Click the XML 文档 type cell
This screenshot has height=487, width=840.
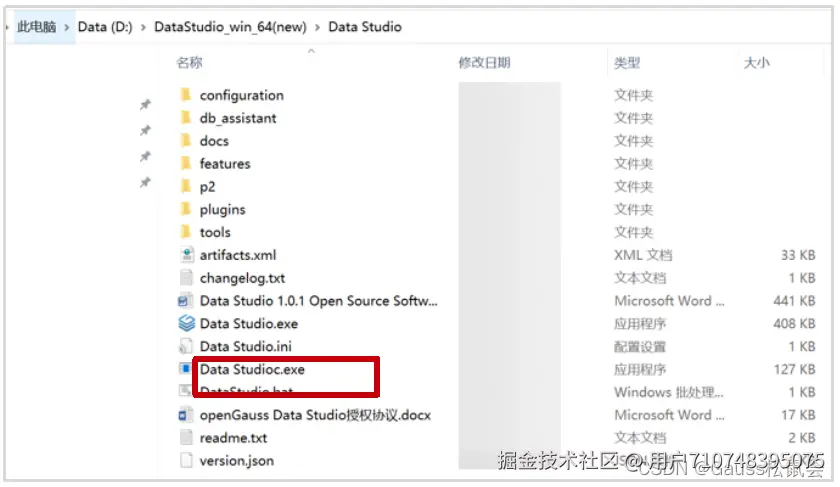[643, 255]
